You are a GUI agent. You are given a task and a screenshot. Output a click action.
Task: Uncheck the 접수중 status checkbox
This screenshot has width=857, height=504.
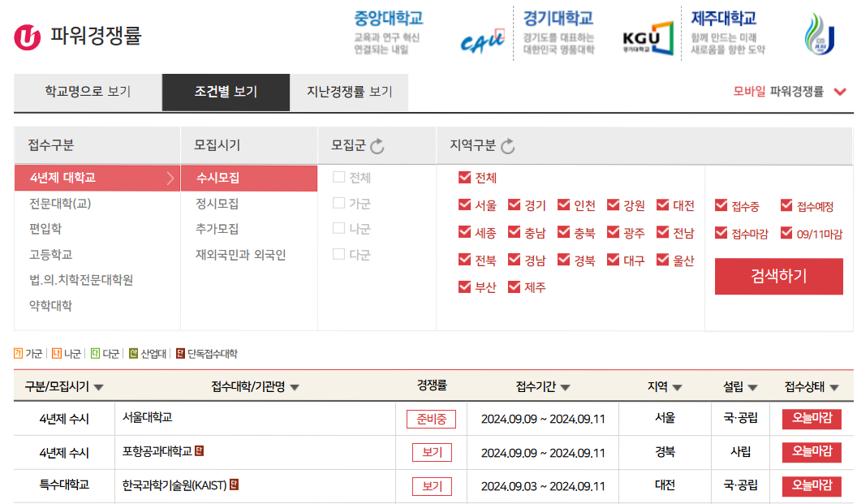(x=721, y=205)
